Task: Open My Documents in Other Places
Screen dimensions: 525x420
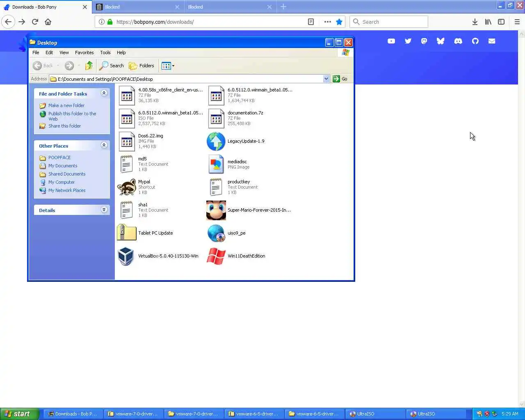Action: [63, 166]
